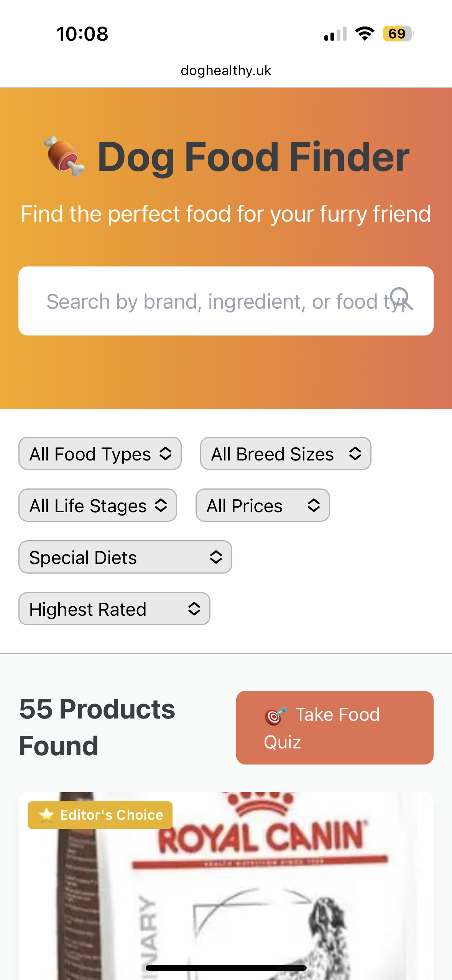Expand the All Life Stages selector

point(98,505)
